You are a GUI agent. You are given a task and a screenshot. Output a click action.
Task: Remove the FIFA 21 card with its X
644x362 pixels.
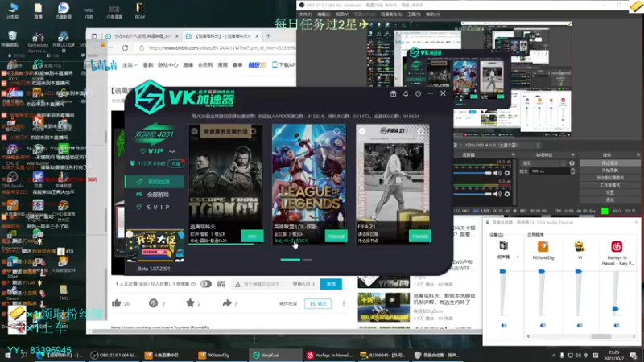(x=362, y=131)
